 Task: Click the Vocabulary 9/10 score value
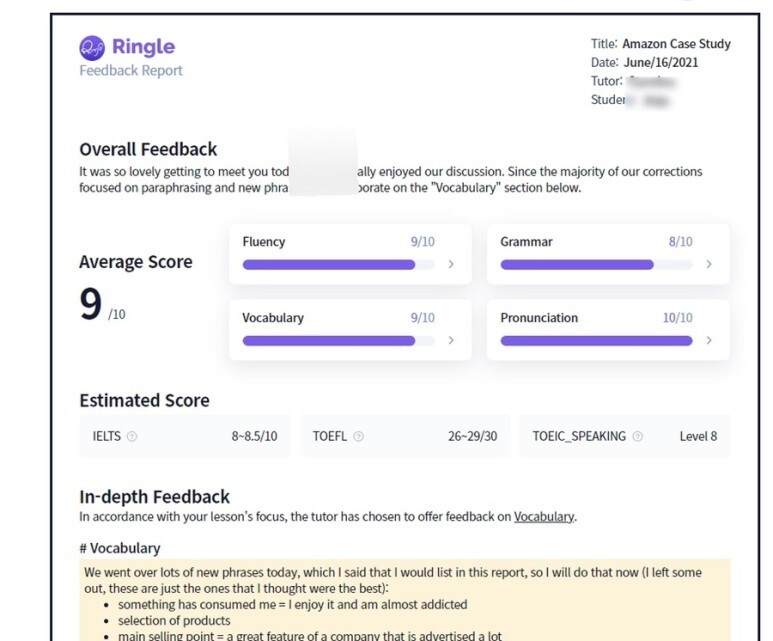coord(423,318)
